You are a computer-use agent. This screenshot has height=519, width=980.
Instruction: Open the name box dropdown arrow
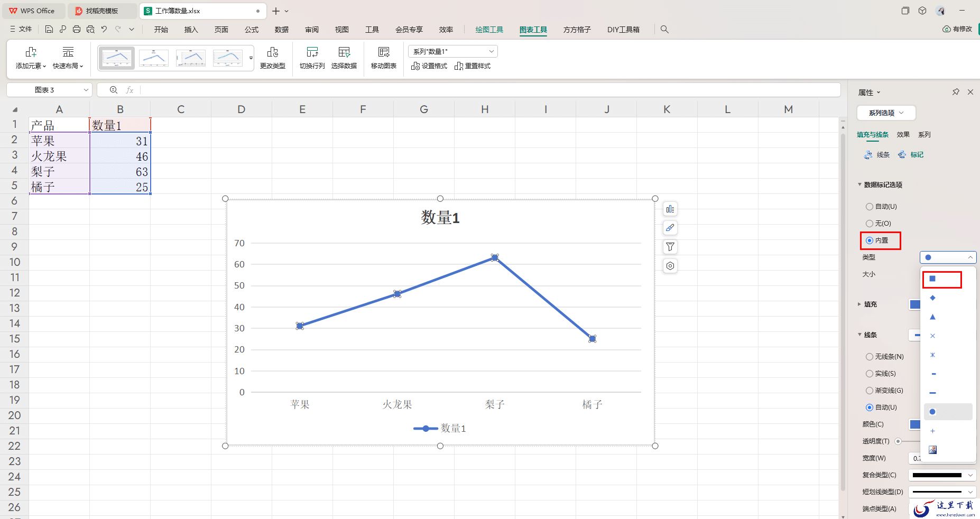pos(86,90)
